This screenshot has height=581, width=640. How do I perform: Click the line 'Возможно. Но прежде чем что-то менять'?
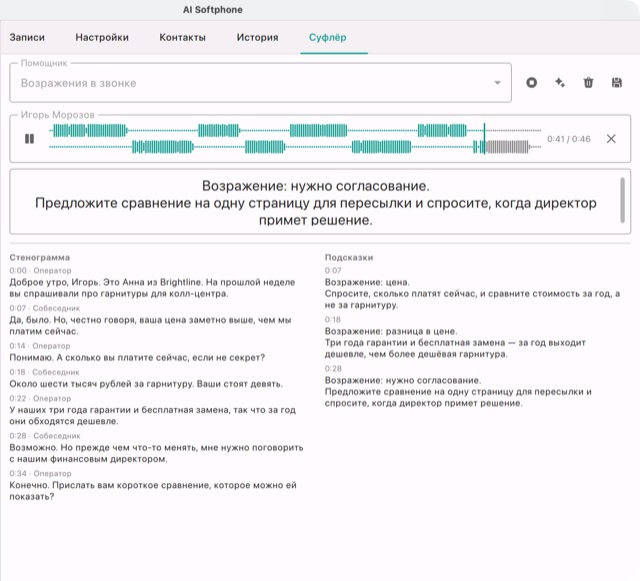(x=156, y=453)
